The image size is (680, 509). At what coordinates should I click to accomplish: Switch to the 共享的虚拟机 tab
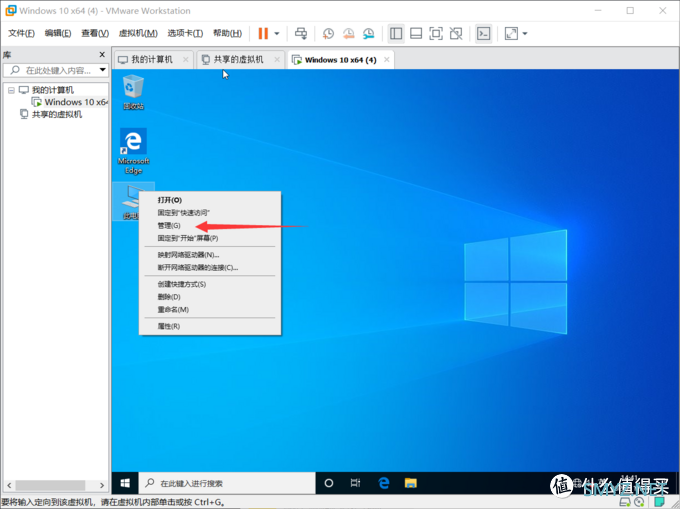tap(240, 59)
